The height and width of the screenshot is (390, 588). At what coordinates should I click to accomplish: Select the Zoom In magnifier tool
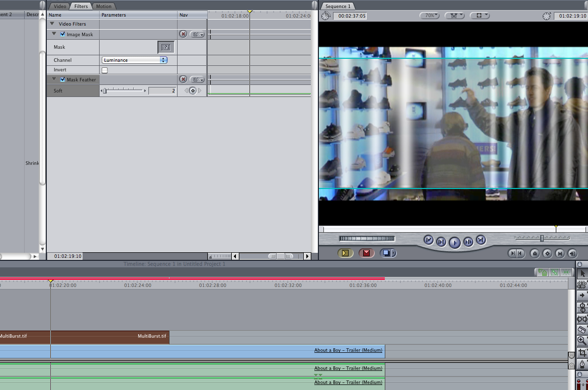pos(582,341)
